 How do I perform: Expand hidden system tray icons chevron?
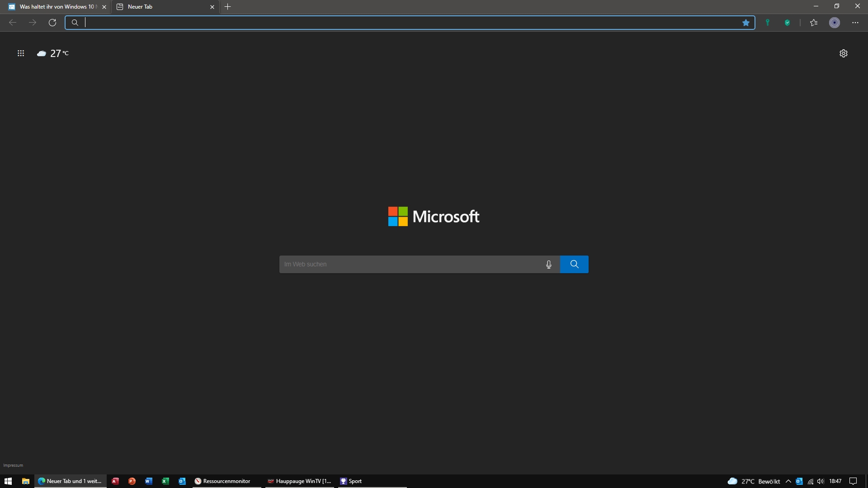(x=788, y=481)
